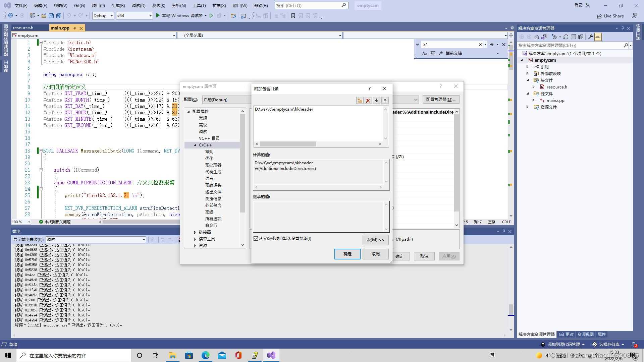Open the 生成(B) menu
Viewport: 644px width, 362px height.
(118, 5)
